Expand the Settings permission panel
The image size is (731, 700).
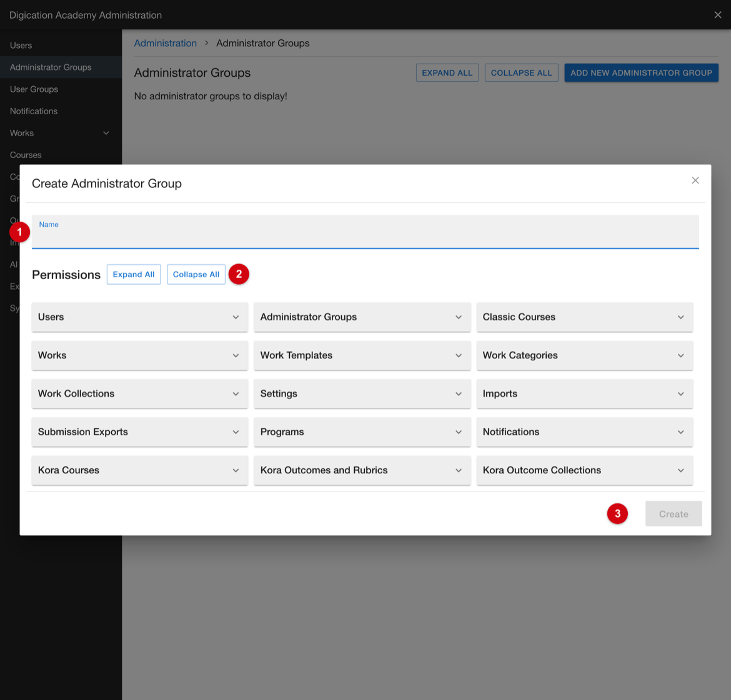[x=362, y=394]
